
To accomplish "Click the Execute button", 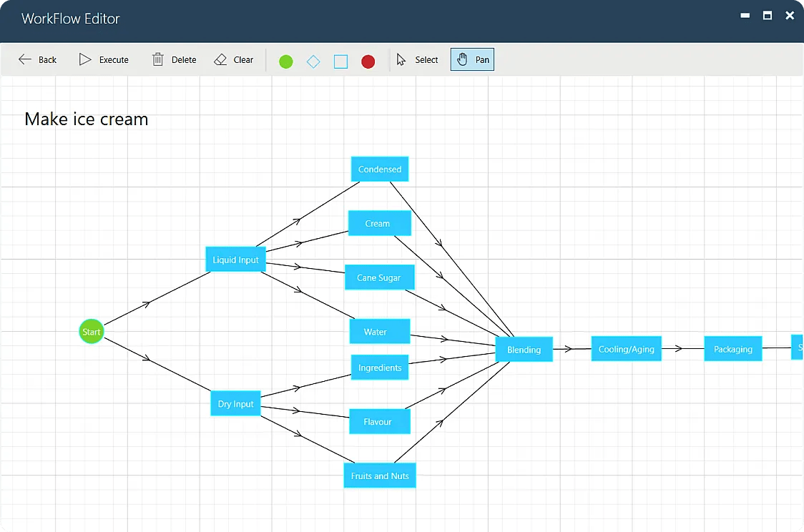I will pos(103,59).
